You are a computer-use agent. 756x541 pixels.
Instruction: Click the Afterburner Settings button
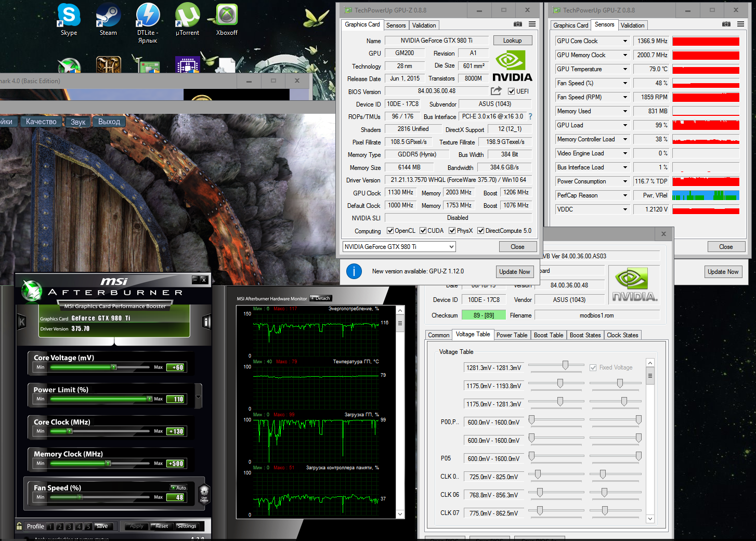(x=186, y=526)
